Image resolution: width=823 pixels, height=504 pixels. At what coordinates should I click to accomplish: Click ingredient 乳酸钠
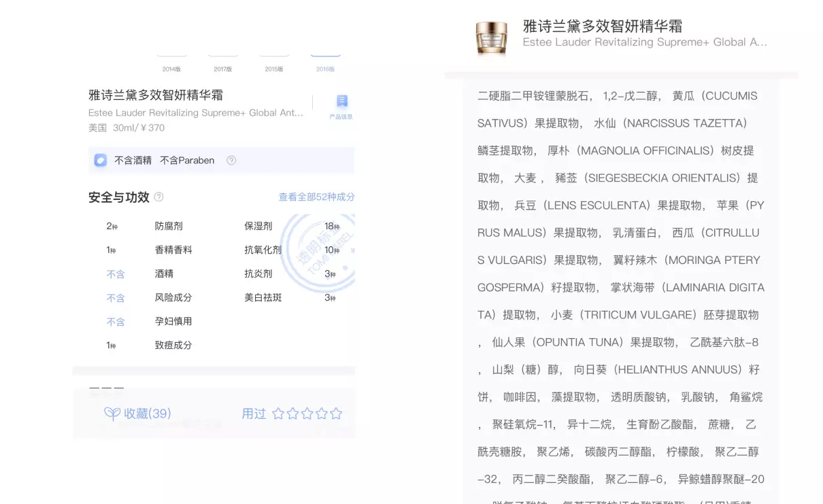click(699, 397)
